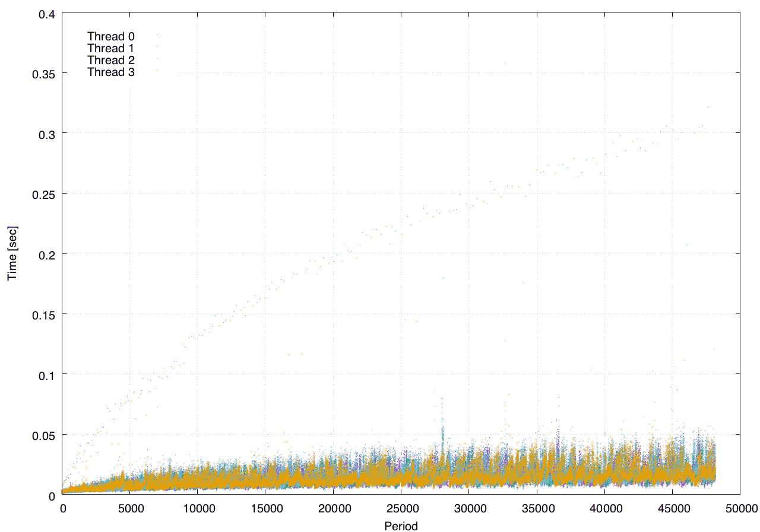This screenshot has height=532, width=760.
Task: Click the x-axis tick label 10000
Action: coord(198,508)
